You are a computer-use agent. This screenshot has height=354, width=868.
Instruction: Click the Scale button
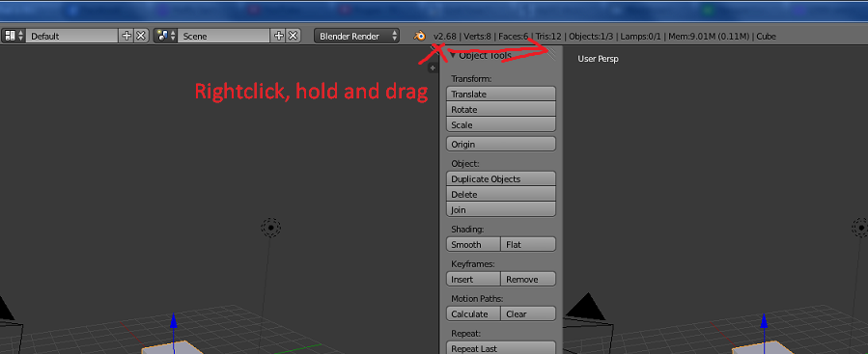(x=500, y=125)
